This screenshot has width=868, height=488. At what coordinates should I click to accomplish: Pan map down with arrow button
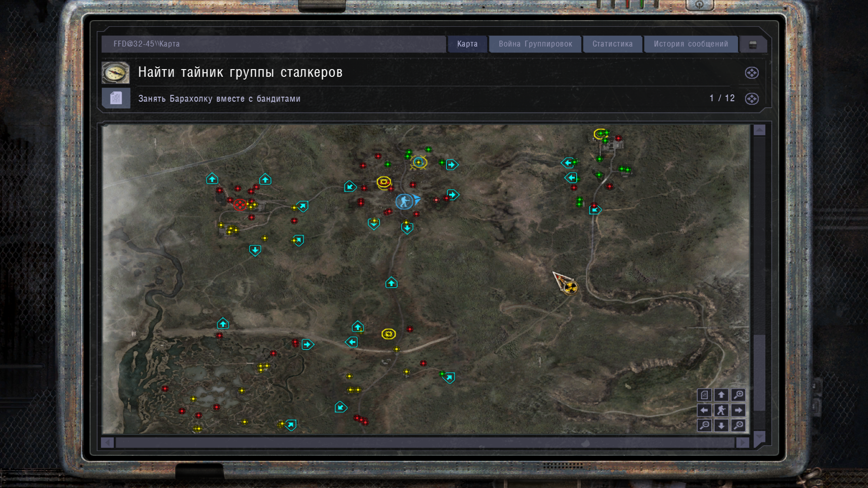tap(721, 425)
